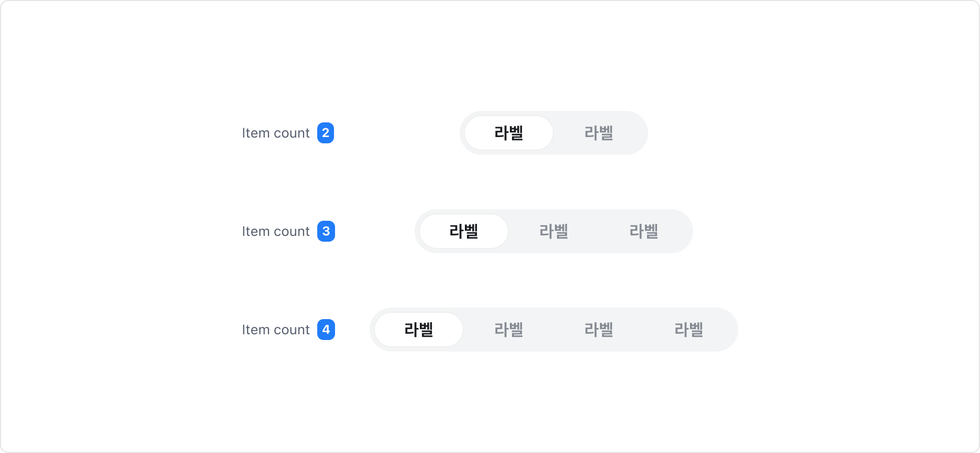The image size is (980, 453).
Task: Choose middle 라벨 segment of three-item control
Action: (553, 231)
